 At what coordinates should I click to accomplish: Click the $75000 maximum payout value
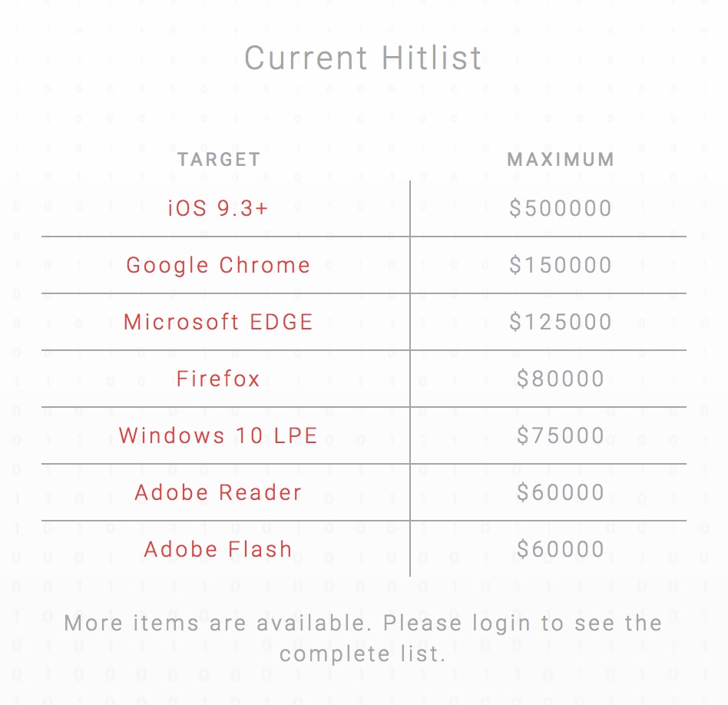(x=561, y=435)
